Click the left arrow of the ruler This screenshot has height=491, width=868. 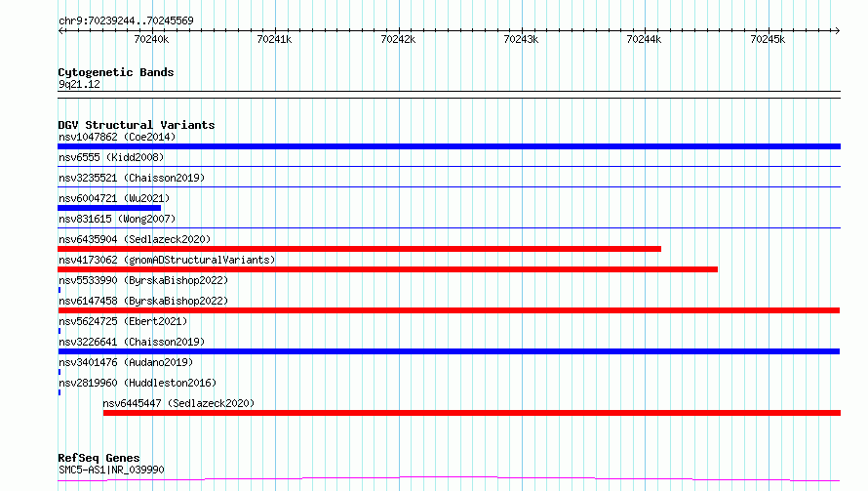tap(60, 30)
